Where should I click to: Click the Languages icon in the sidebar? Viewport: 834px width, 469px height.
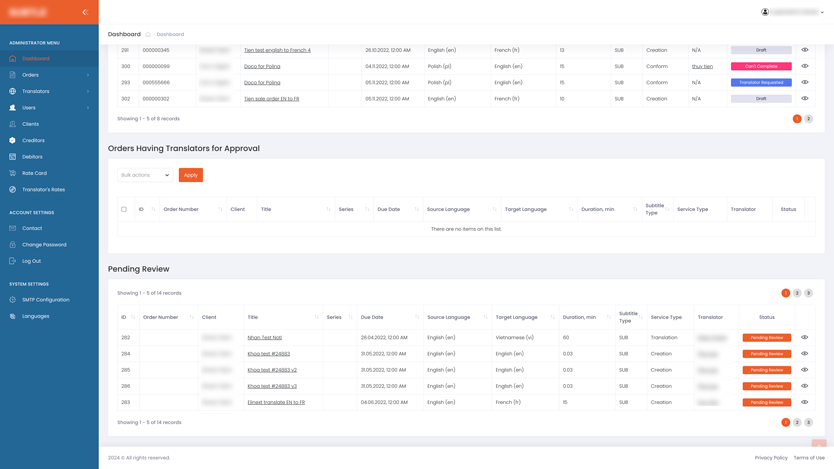click(13, 316)
